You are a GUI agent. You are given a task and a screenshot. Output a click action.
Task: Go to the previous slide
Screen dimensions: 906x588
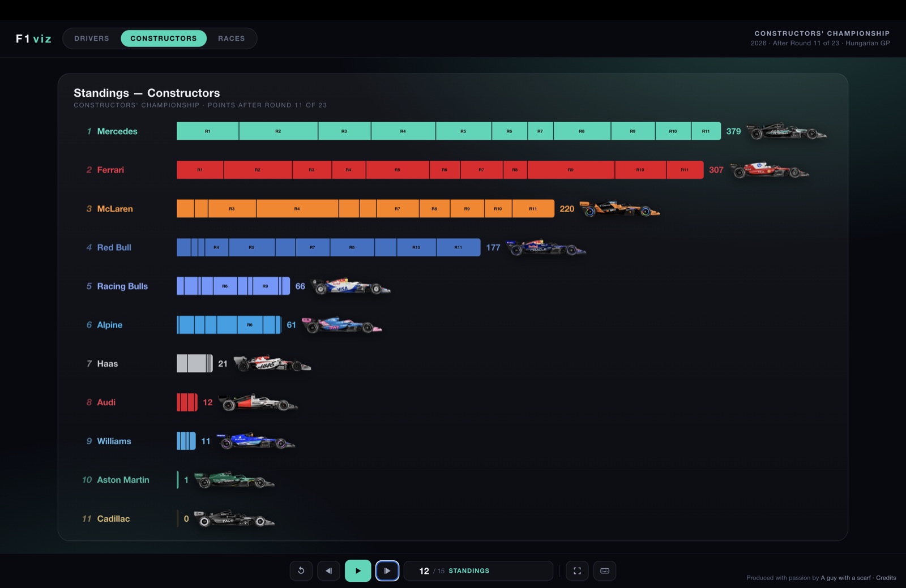[328, 570]
